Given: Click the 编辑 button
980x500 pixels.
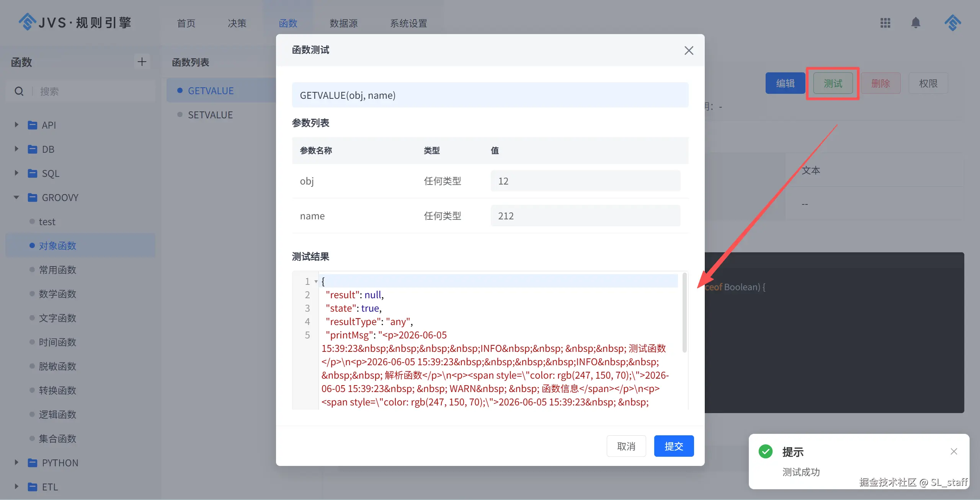Looking at the screenshot, I should click(785, 83).
